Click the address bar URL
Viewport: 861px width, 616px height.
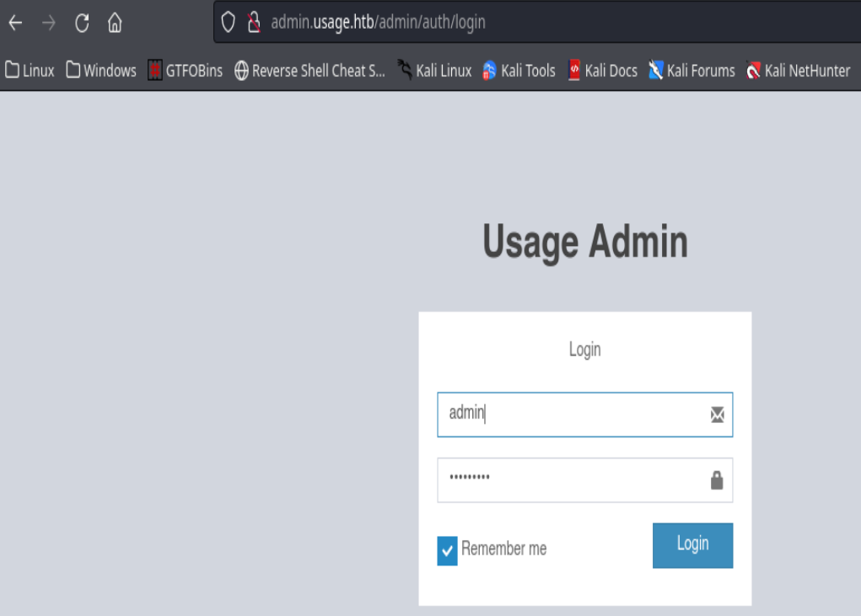point(379,22)
